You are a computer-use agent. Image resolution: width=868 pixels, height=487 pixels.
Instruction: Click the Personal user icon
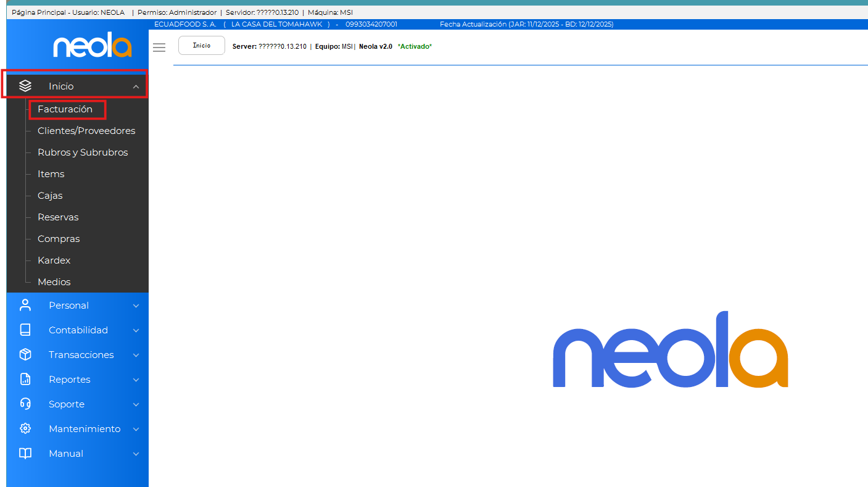(x=25, y=305)
